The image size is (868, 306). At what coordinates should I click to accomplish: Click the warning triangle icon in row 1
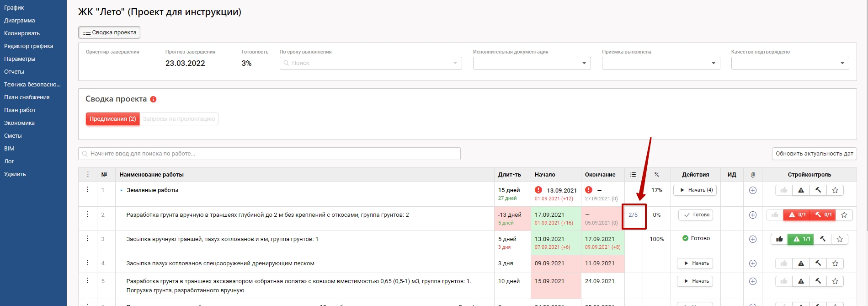(801, 190)
